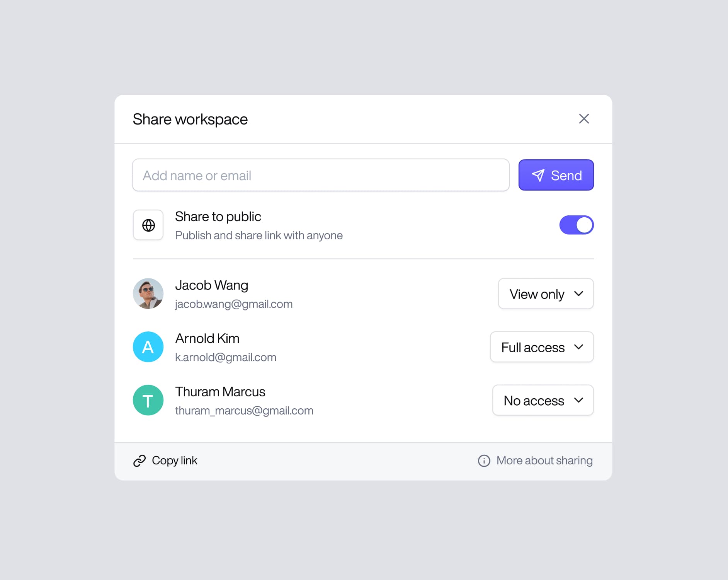Open the More about sharing link
728x580 pixels.
(544, 461)
